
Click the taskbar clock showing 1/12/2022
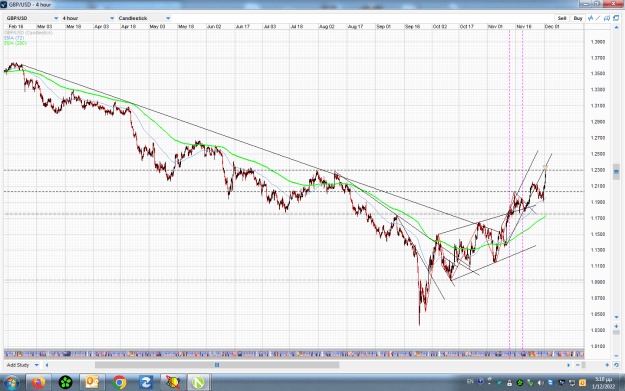click(x=603, y=383)
